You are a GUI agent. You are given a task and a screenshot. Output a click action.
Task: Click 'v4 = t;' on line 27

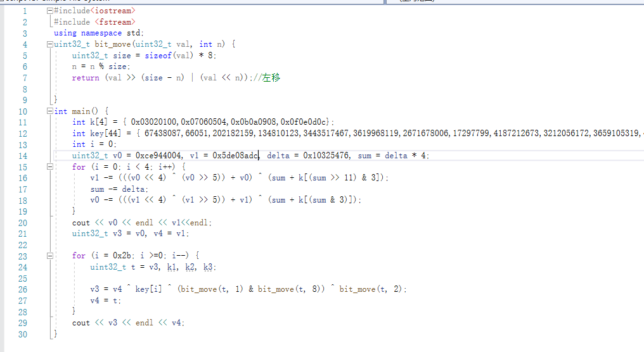tap(106, 301)
